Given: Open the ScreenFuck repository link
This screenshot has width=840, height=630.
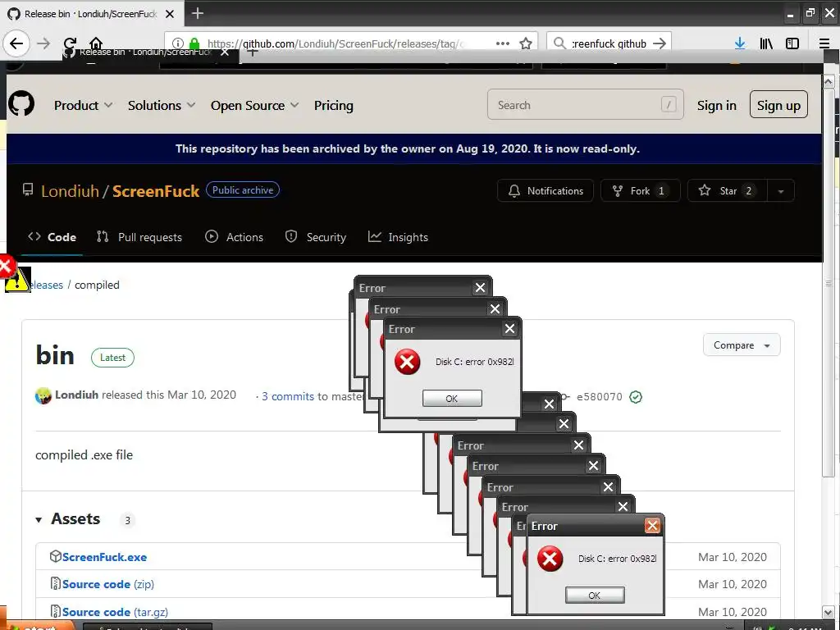Looking at the screenshot, I should 155,191.
